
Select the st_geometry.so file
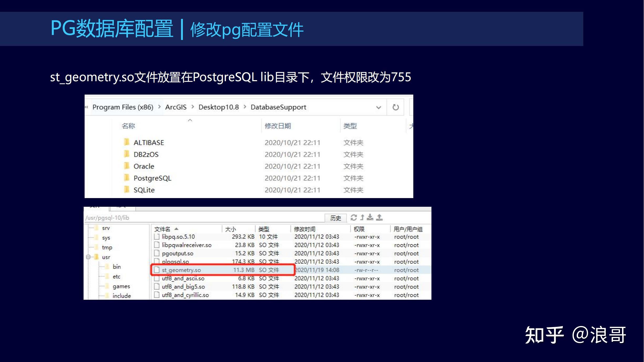[181, 270]
